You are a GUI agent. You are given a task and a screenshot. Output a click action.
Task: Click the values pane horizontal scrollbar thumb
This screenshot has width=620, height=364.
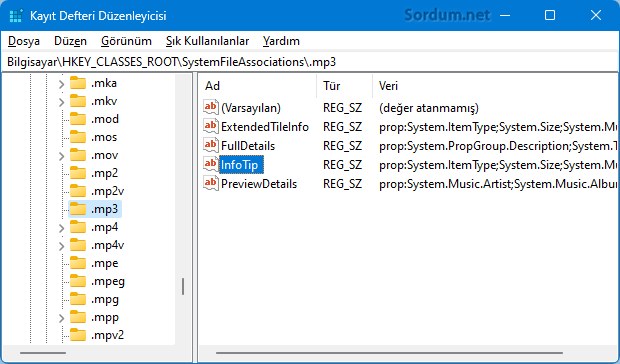[x=389, y=353]
